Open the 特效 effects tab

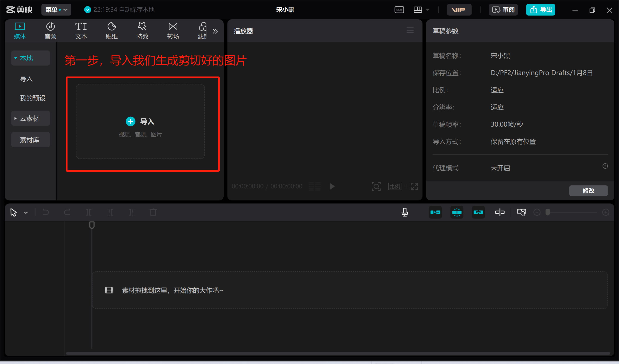[143, 31]
